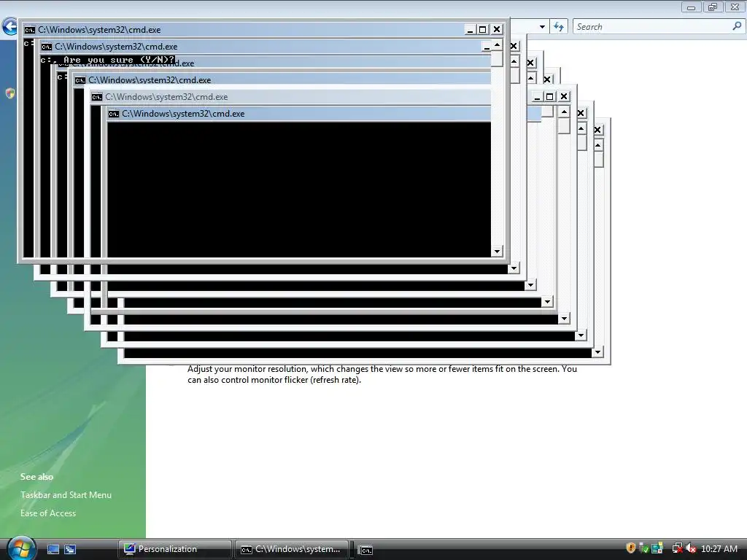
Task: Click the scroll-up arrow beside second cmd title
Action: (497, 44)
